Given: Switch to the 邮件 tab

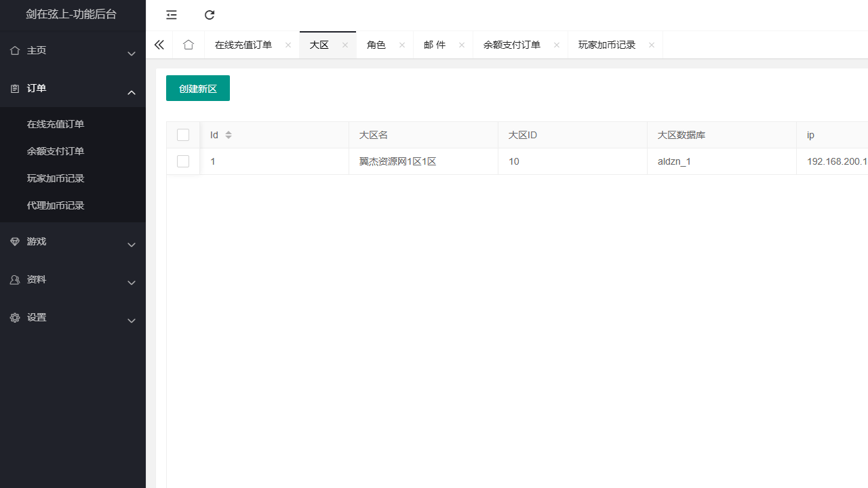Looking at the screenshot, I should [435, 45].
